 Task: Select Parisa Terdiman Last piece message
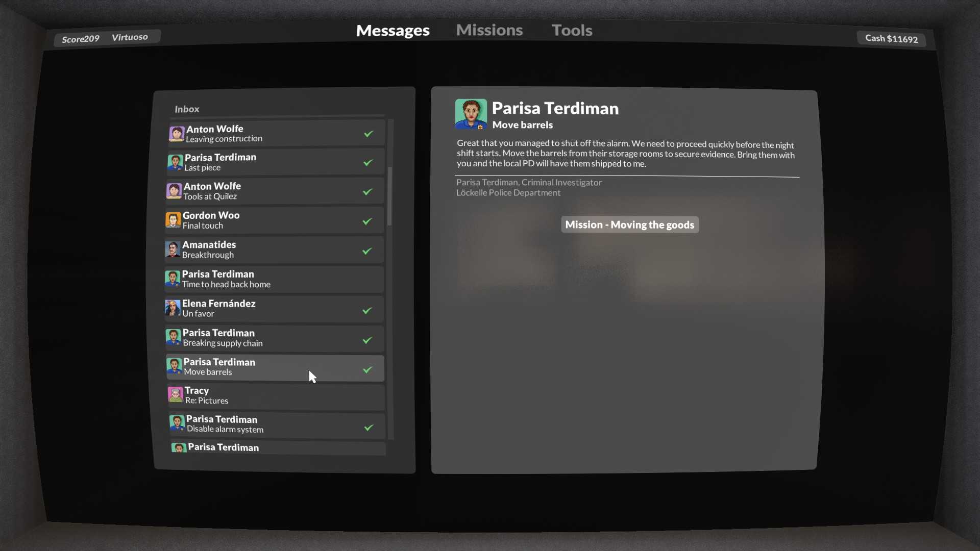tap(274, 163)
